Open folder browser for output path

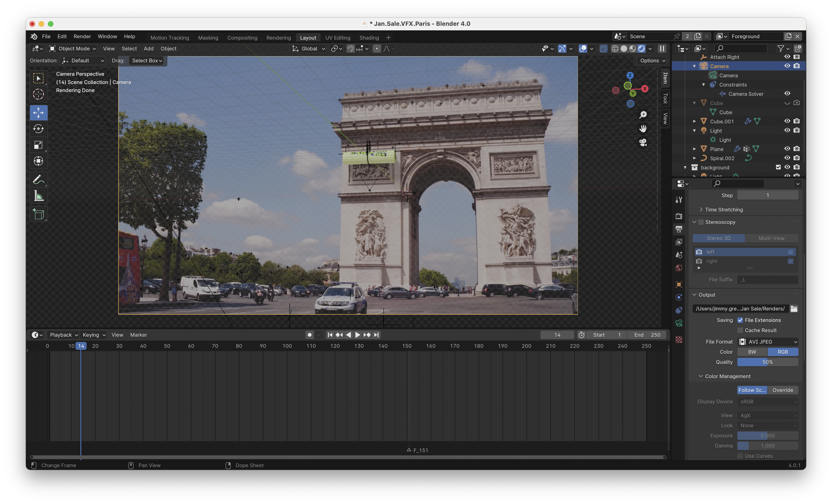coord(794,308)
